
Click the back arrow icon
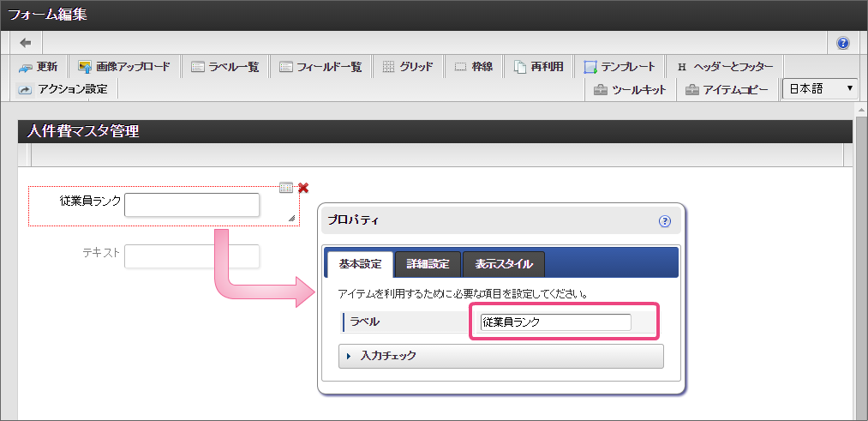pyautogui.click(x=26, y=43)
